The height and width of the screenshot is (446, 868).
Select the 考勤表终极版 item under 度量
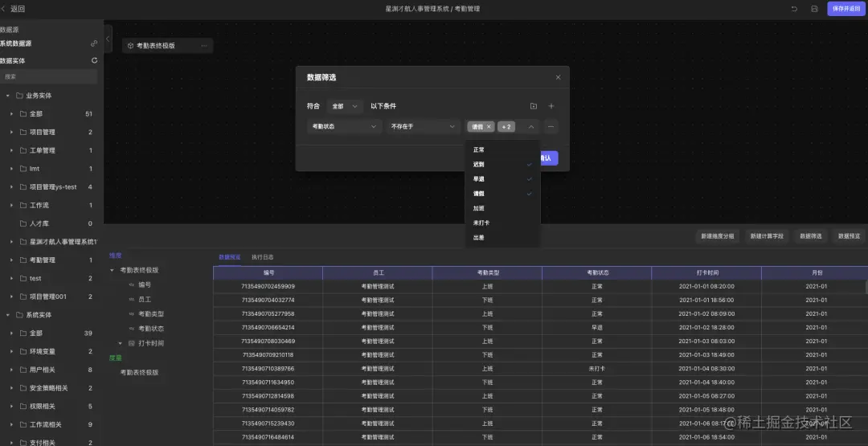coord(140,372)
